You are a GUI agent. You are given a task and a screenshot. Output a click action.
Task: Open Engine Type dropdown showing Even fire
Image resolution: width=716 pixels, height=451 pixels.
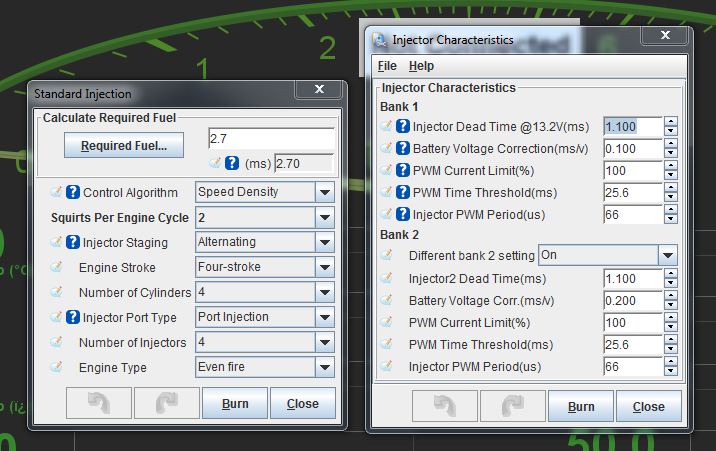[x=325, y=367]
